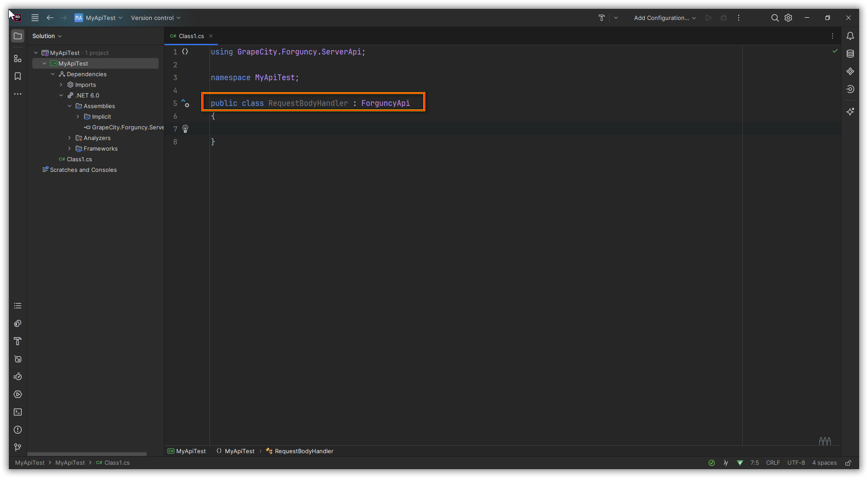The height and width of the screenshot is (478, 868).
Task: Click RequestBodyHandler in the breadcrumb bar
Action: [x=304, y=451]
